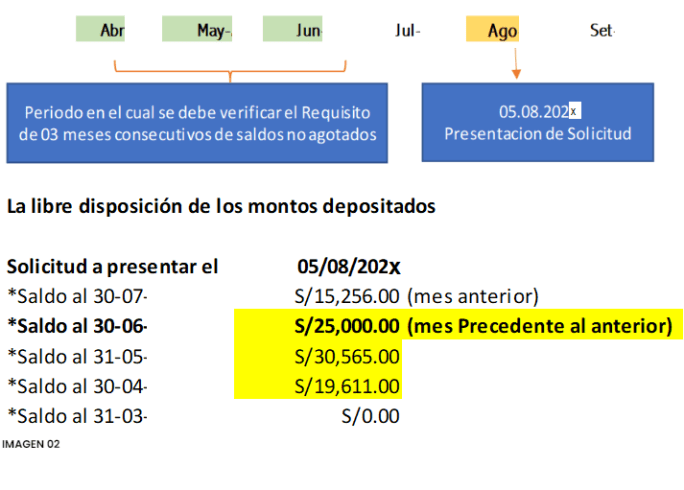The image size is (684, 490).
Task: Select the 05/08/202x date text
Action: pyautogui.click(x=348, y=267)
